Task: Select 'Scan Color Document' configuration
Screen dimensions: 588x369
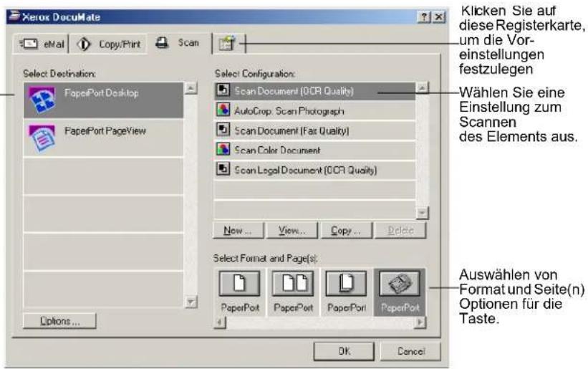Action: click(314, 150)
